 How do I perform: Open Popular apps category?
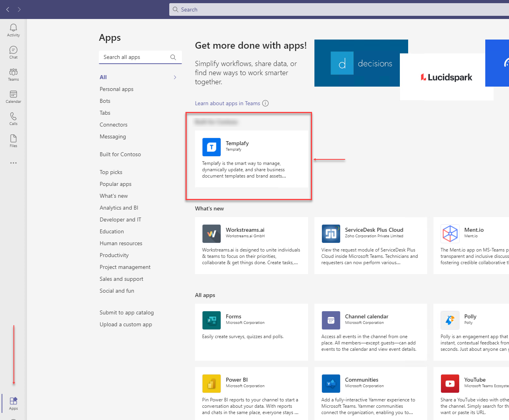coord(115,184)
